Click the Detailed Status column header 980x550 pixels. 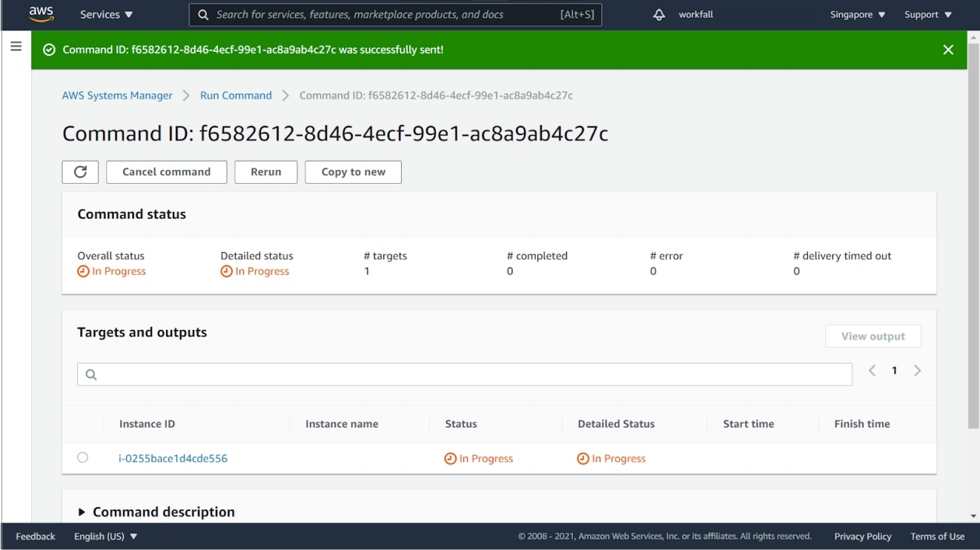point(616,424)
